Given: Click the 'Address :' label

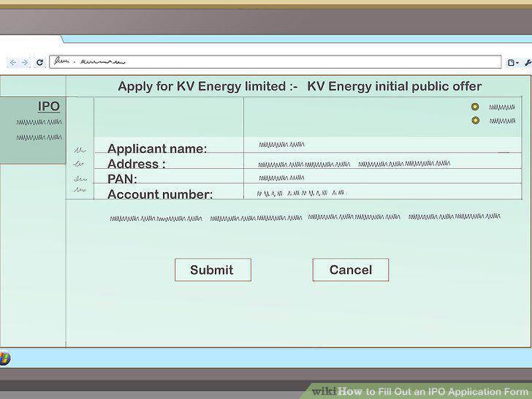Looking at the screenshot, I should (x=137, y=164).
